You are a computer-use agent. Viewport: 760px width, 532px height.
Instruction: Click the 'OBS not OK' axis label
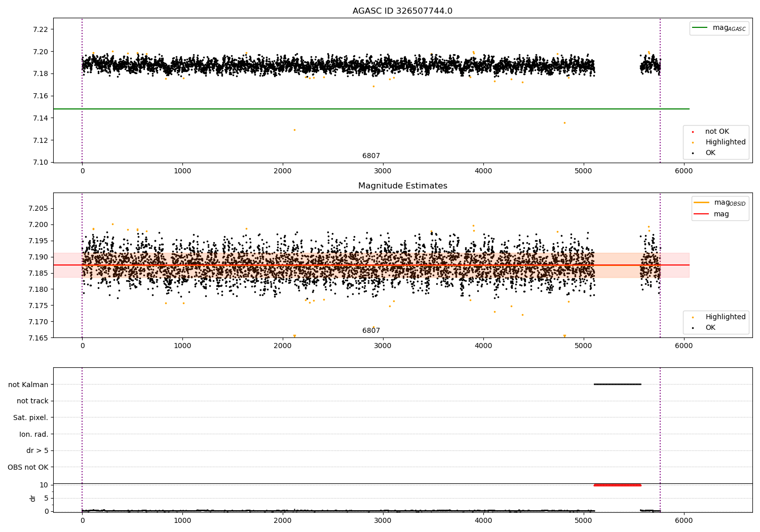[x=28, y=467]
